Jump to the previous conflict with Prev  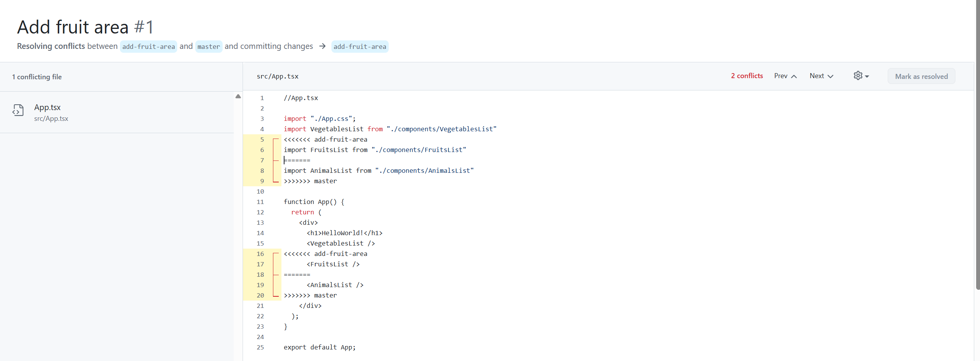[785, 76]
